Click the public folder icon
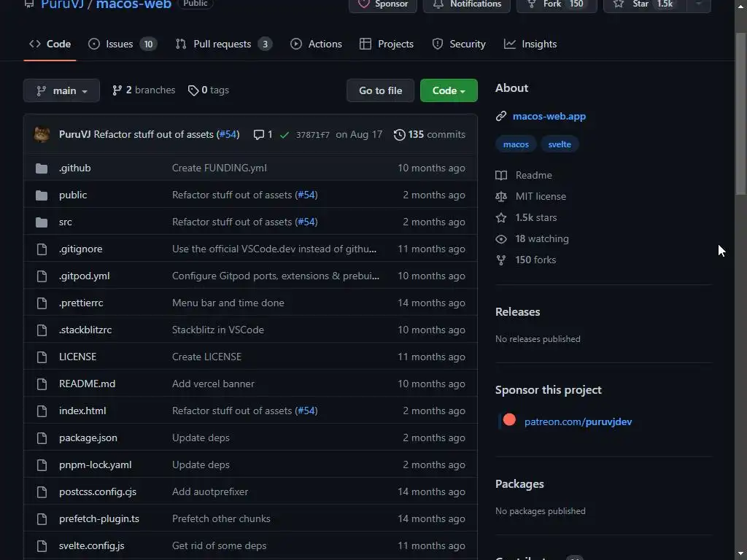 42,195
